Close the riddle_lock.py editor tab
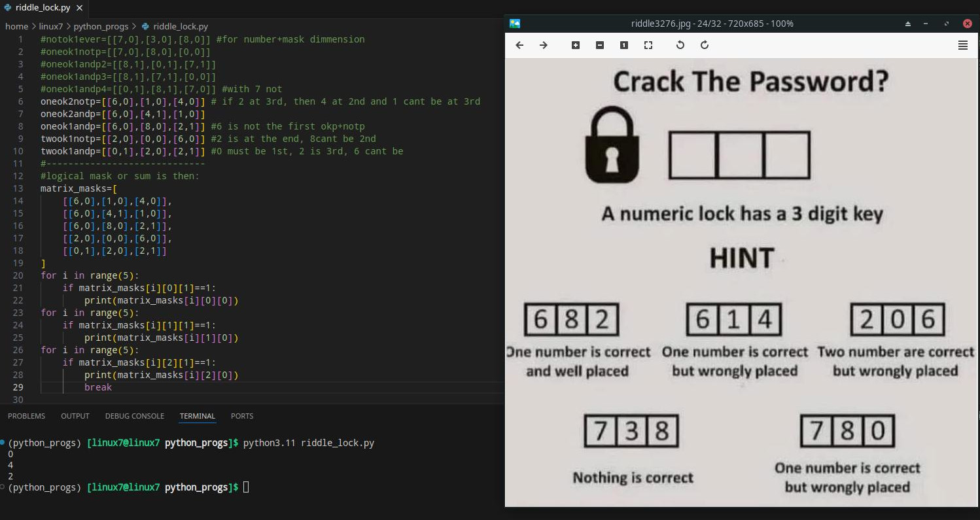The width and height of the screenshot is (980, 520). point(80,9)
